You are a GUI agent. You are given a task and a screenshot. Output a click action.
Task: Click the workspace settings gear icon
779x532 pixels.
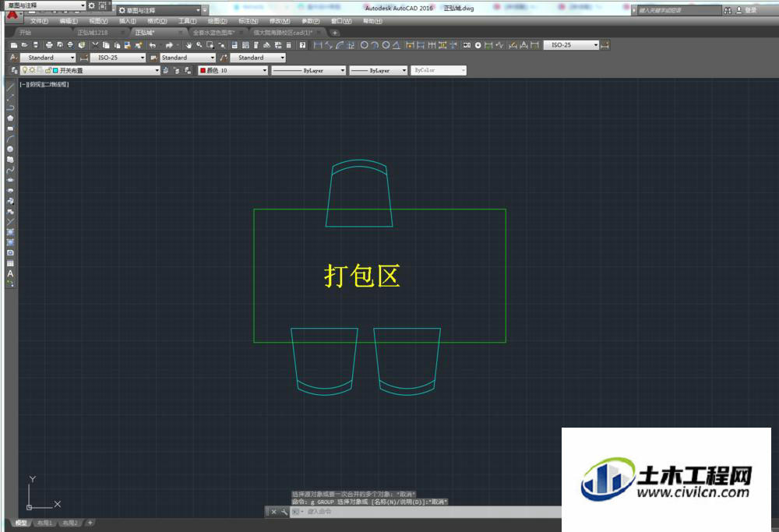coord(91,5)
